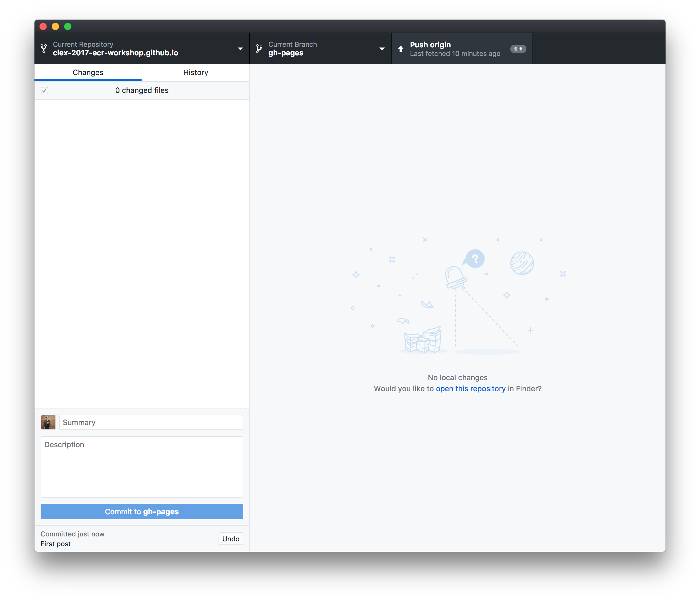Click into the Description text area
Viewport: 700px width, 601px height.
[x=142, y=467]
